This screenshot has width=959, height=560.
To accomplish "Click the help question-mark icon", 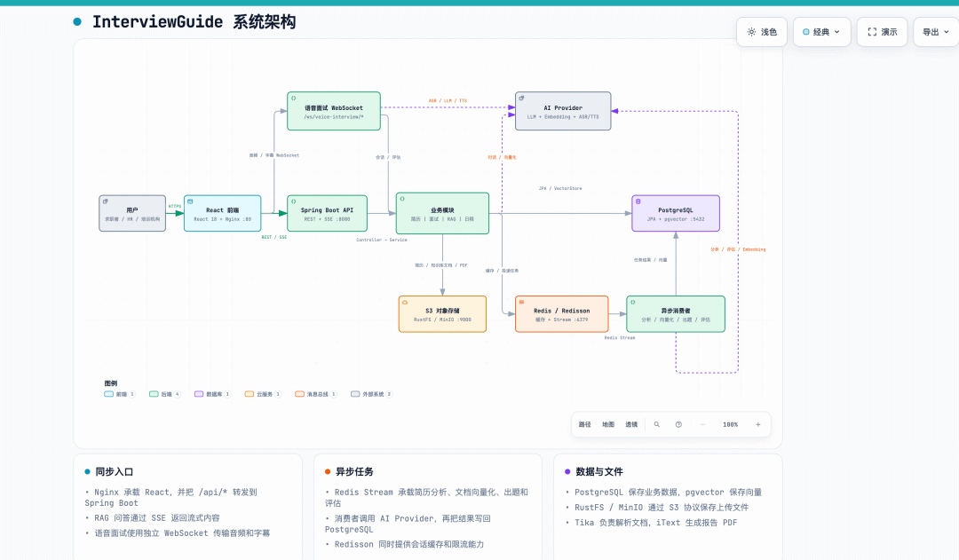I will [678, 424].
